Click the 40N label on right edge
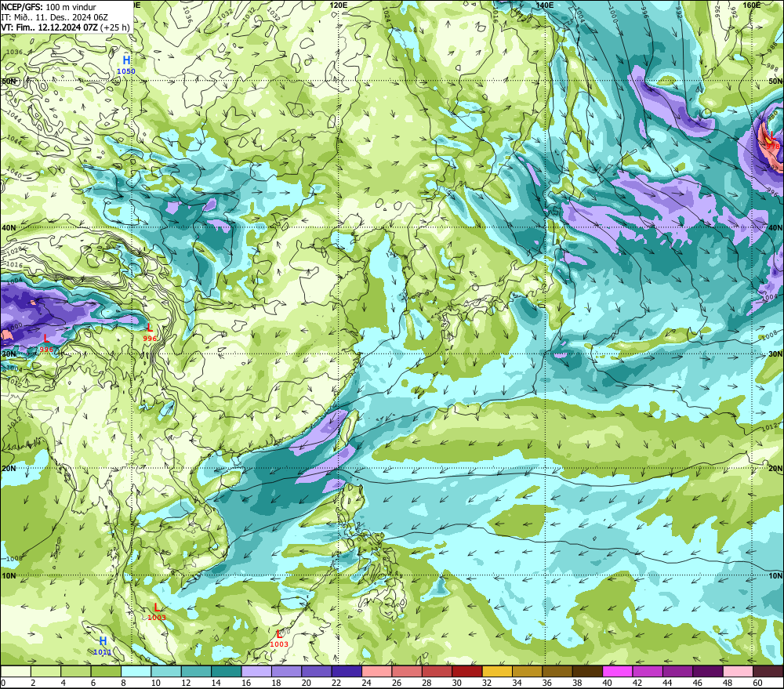The height and width of the screenshot is (689, 784). pos(775,227)
